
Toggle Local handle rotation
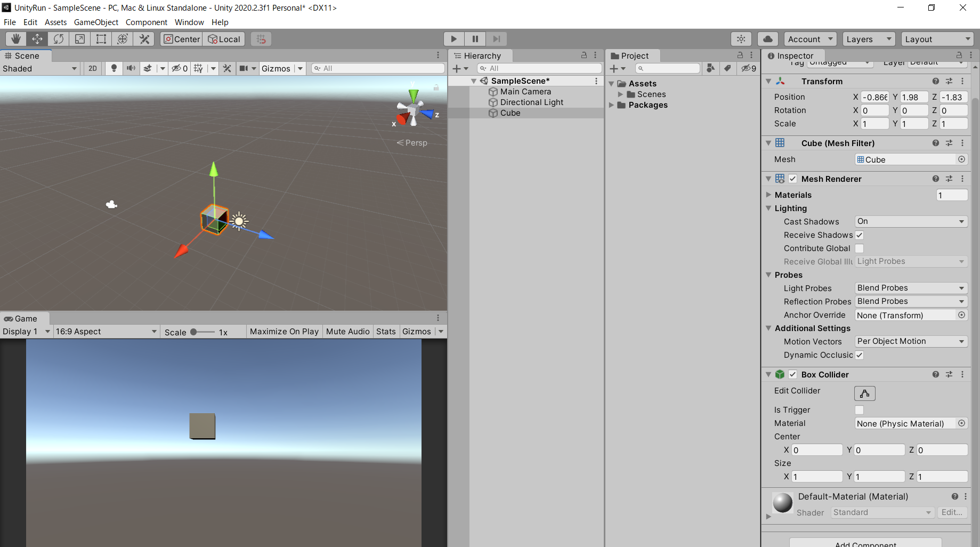pyautogui.click(x=224, y=39)
